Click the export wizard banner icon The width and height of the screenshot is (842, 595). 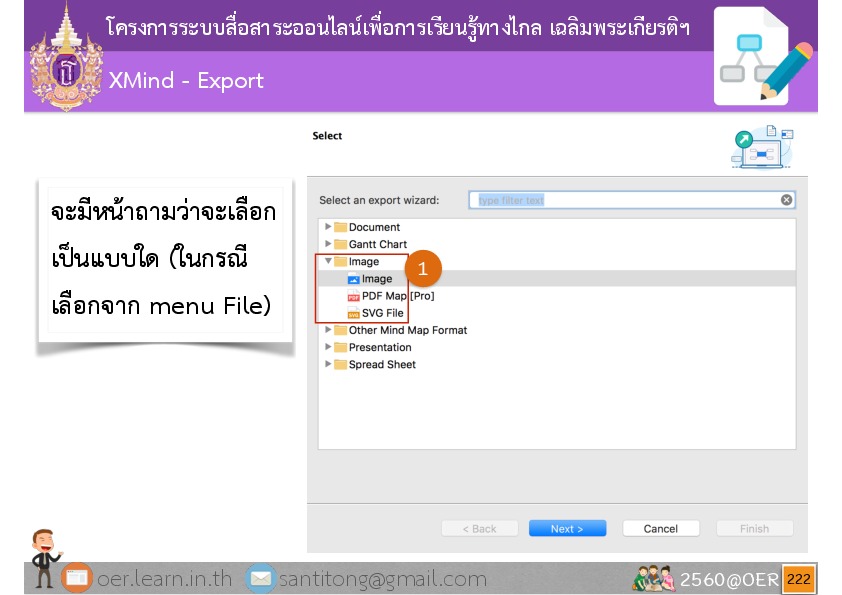click(x=763, y=147)
